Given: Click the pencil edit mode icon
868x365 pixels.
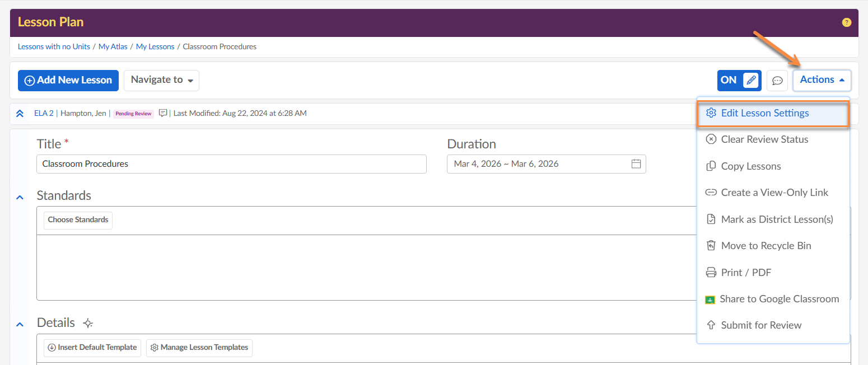Looking at the screenshot, I should (751, 81).
